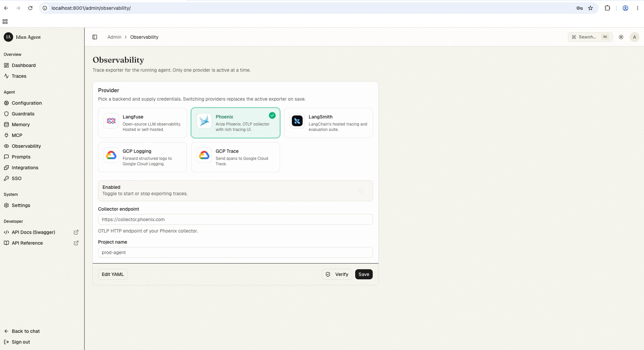Viewport: 644px width, 350px height.
Task: Go to Dashboard in the sidebar
Action: (42, 65)
